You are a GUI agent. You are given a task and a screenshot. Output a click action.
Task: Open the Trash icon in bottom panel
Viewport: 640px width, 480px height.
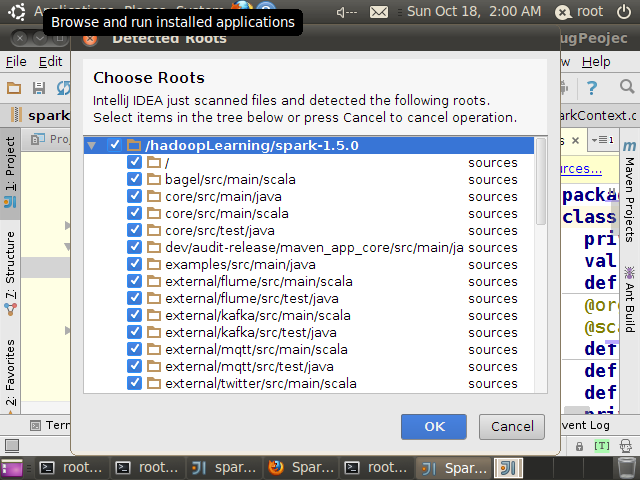click(x=626, y=468)
